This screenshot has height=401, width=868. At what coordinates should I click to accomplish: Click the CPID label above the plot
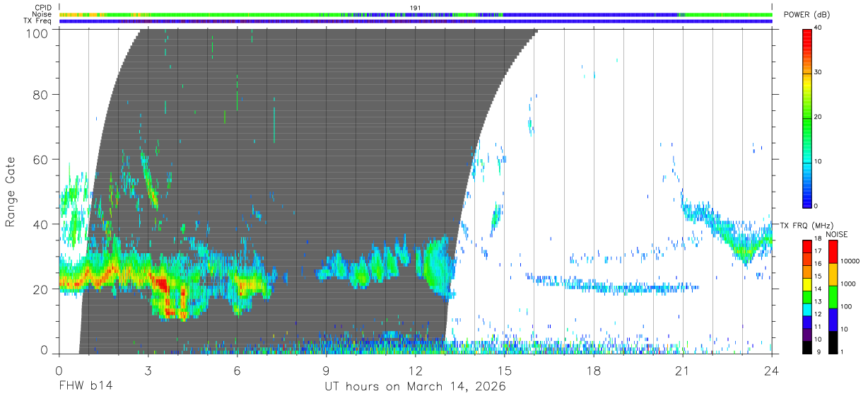tap(43, 8)
